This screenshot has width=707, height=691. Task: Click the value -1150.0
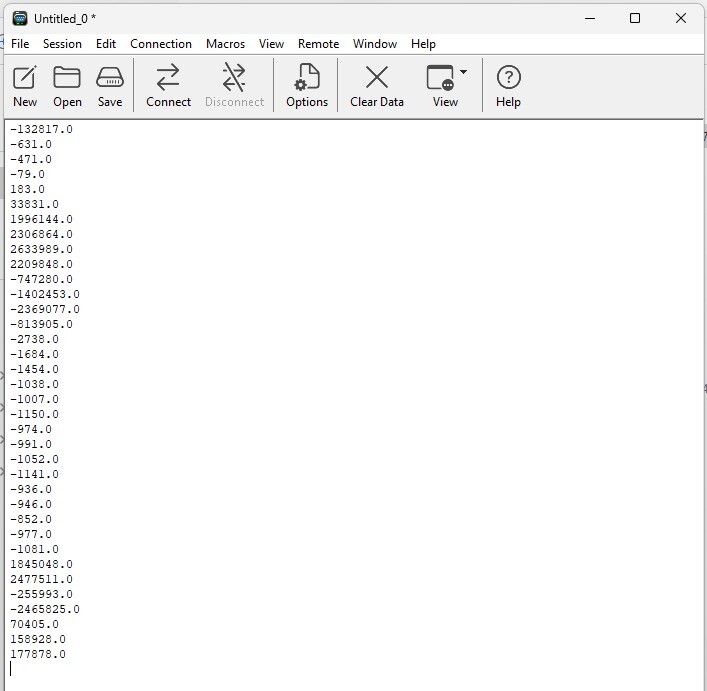(x=35, y=414)
